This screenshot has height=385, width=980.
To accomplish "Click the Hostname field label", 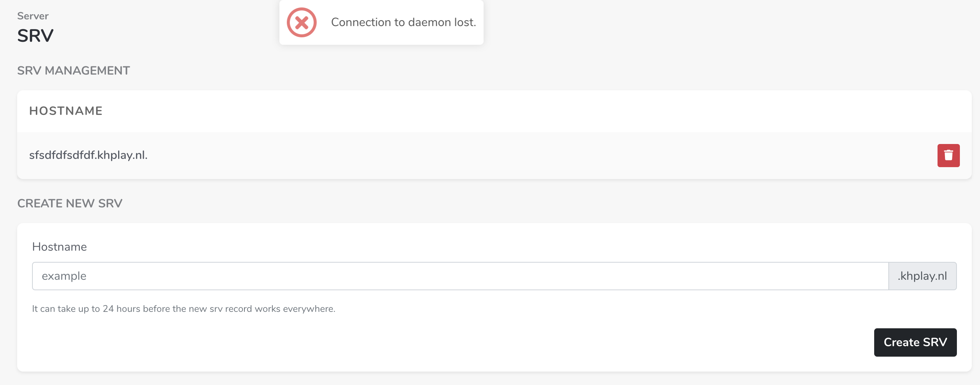I will [x=59, y=247].
